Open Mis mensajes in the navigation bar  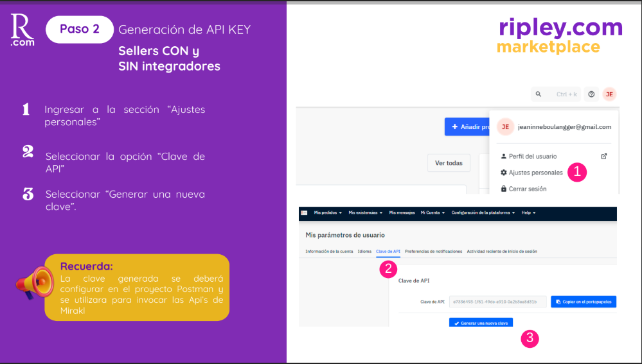coord(402,212)
